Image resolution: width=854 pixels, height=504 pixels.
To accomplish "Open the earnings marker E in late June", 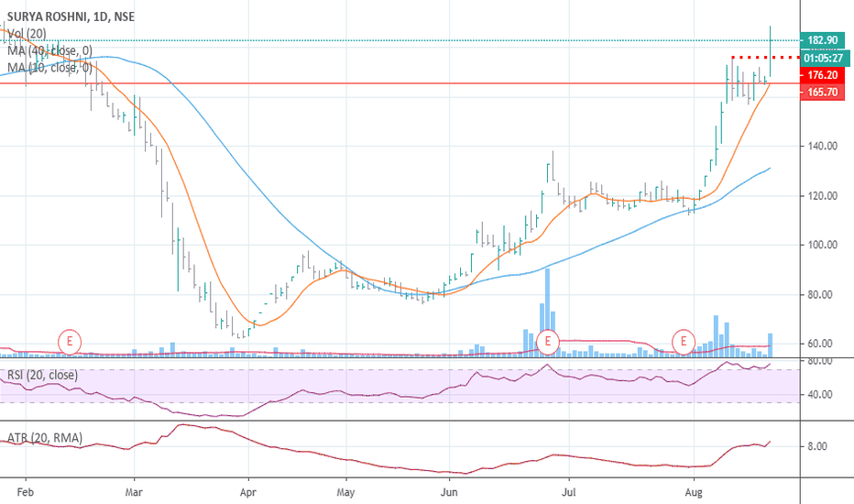I will point(547,342).
